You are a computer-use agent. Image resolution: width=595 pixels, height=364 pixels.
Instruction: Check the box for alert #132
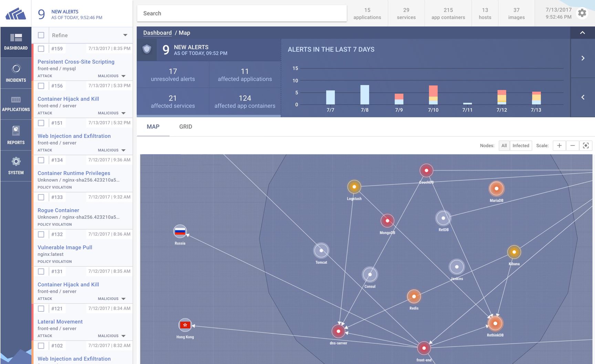(41, 234)
